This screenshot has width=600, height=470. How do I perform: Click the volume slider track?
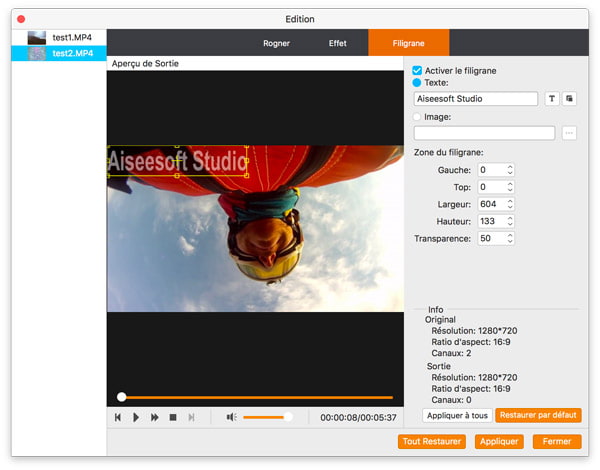265,417
